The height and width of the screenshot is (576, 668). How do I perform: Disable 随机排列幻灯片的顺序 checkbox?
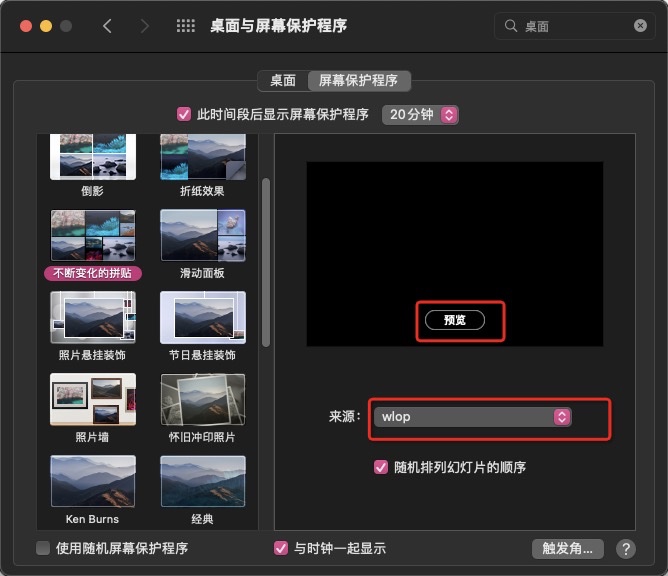point(380,467)
